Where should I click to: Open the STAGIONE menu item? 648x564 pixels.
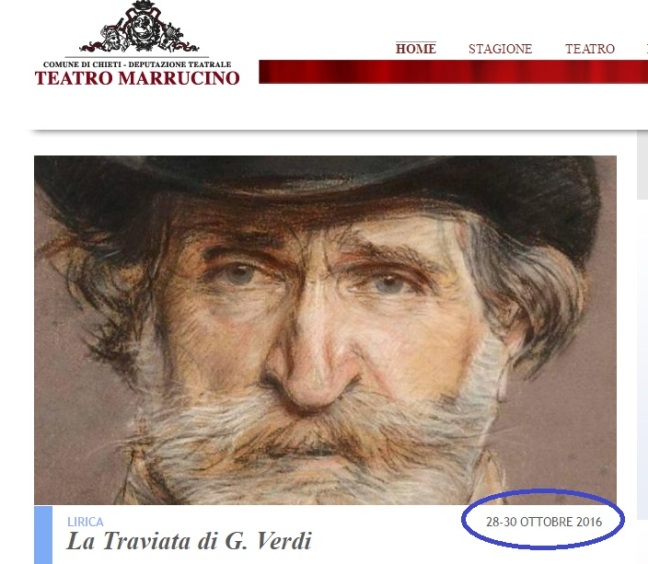tap(500, 49)
